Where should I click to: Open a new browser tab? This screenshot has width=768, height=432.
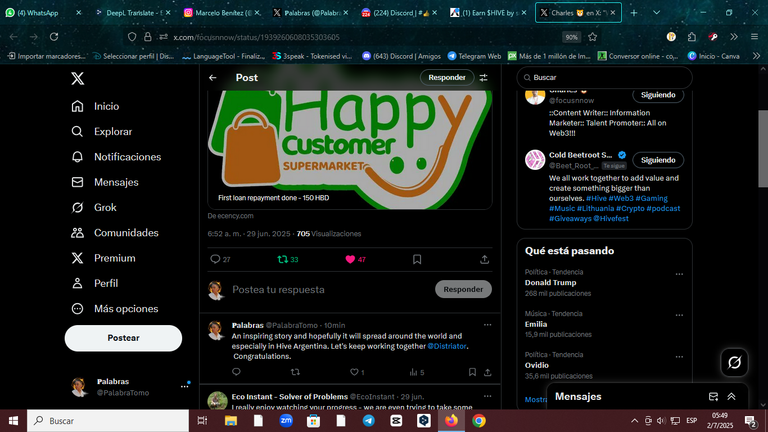pos(634,13)
